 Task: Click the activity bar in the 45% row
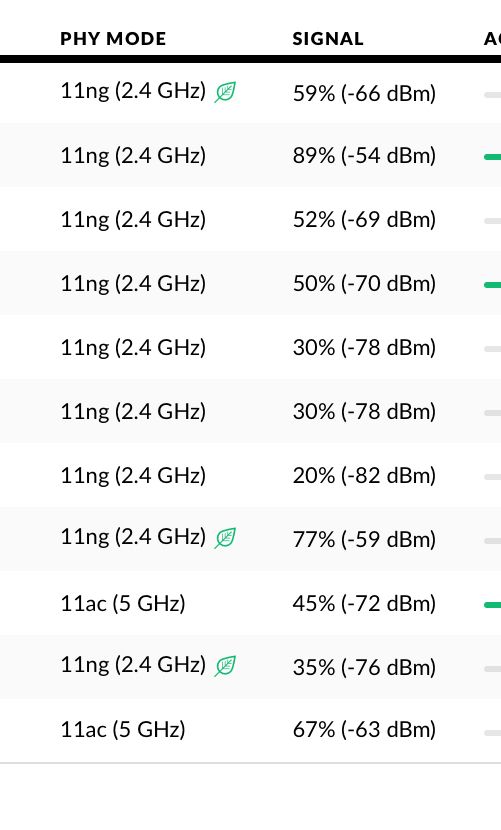point(493,605)
